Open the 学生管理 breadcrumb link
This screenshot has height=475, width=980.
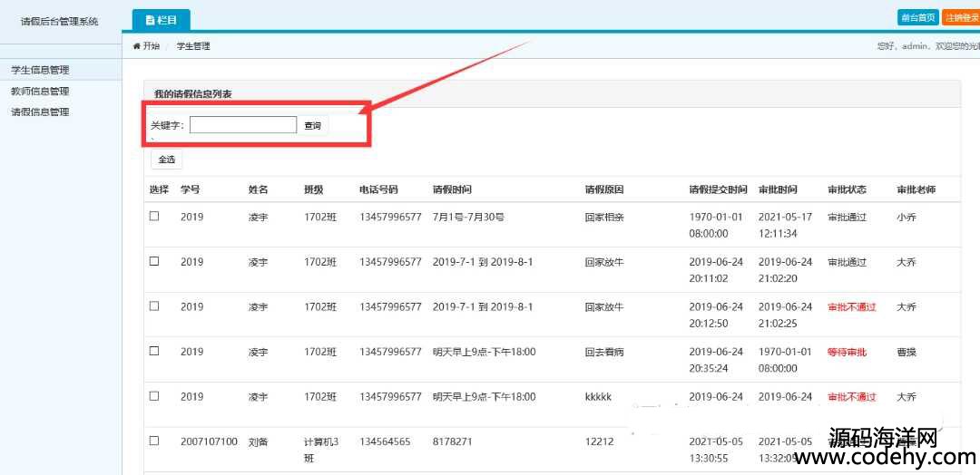192,45
